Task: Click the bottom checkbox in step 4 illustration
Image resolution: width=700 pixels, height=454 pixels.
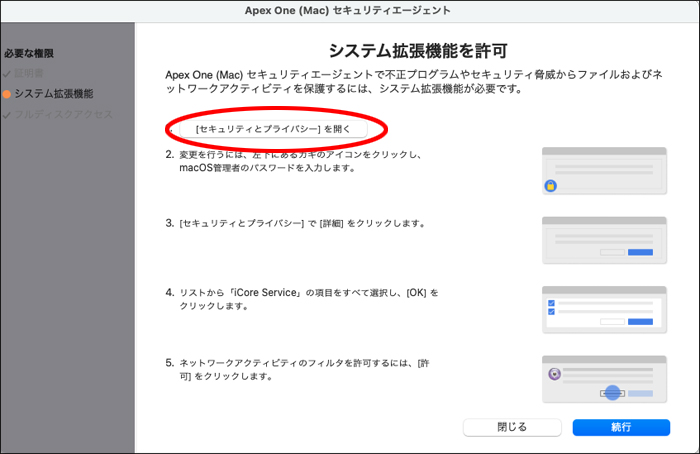Action: point(550,311)
